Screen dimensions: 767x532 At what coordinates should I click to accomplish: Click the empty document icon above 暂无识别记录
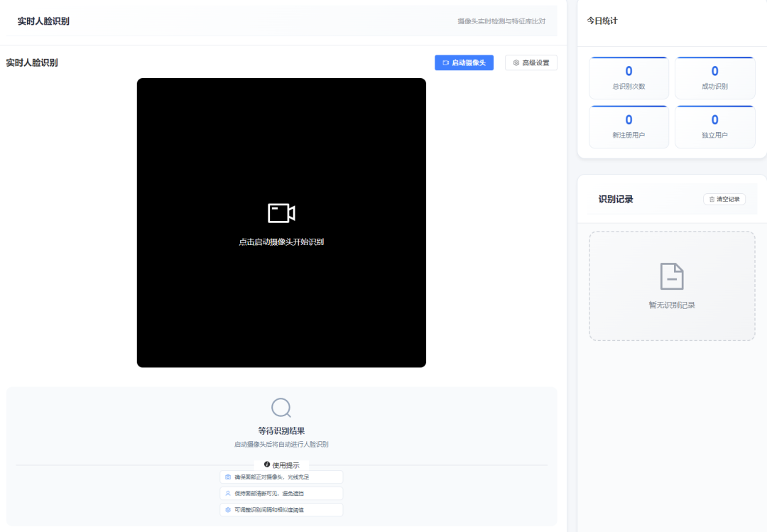672,276
